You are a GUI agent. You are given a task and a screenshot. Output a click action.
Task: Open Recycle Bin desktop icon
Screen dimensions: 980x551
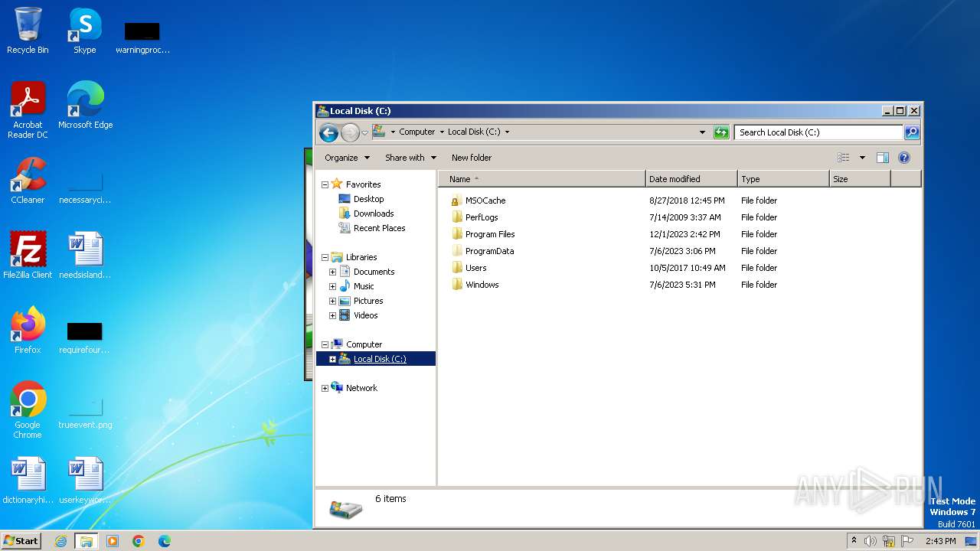pyautogui.click(x=28, y=31)
